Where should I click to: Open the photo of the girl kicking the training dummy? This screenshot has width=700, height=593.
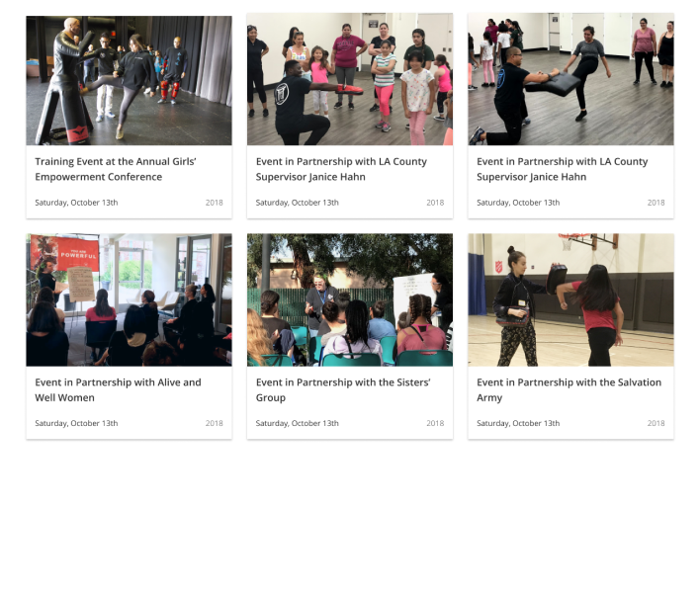point(129,80)
